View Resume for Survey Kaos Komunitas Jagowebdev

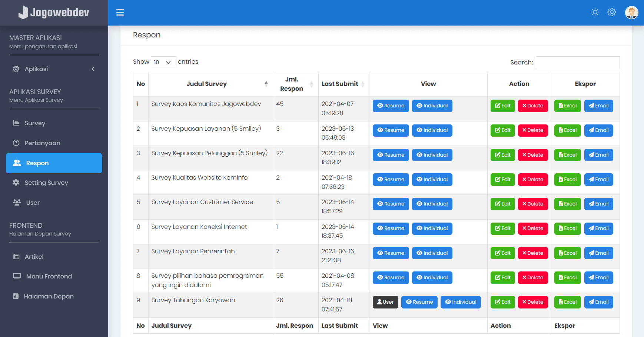point(391,106)
